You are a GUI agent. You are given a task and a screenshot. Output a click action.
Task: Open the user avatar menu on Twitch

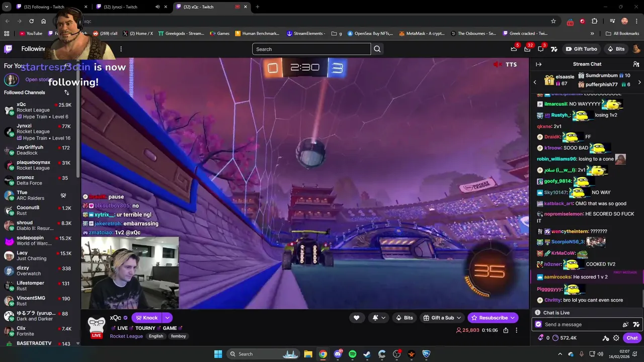point(636,49)
